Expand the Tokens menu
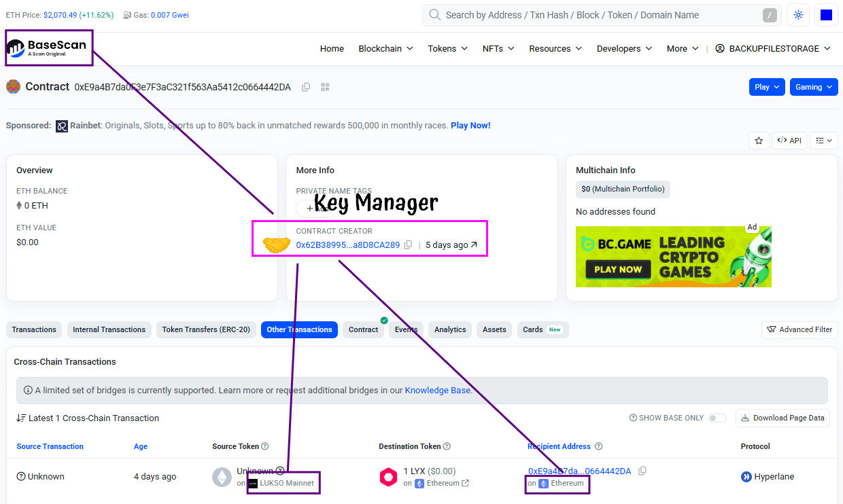 tap(447, 48)
